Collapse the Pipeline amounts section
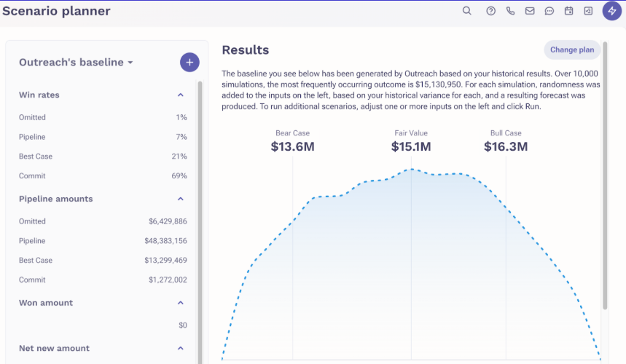 click(x=181, y=199)
